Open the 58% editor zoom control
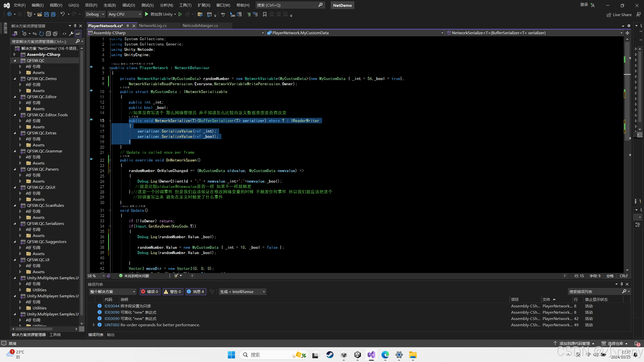The height and width of the screenshot is (362, 644). point(95,276)
